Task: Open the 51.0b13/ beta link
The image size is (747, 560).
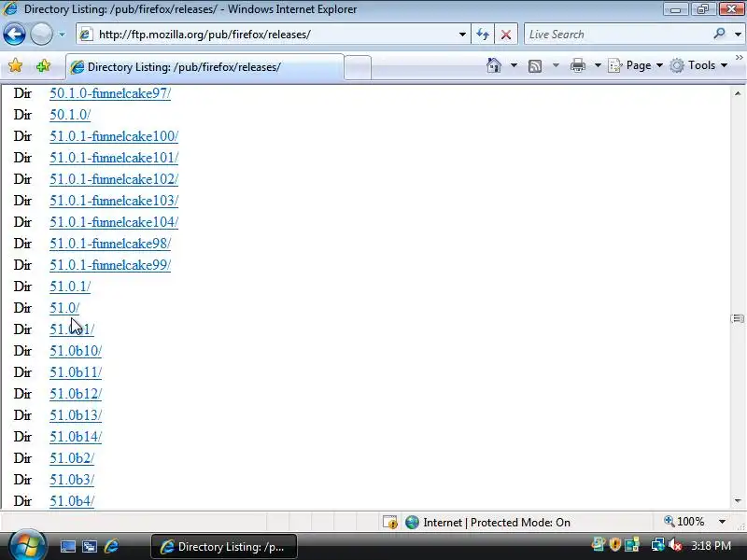Action: [x=76, y=415]
